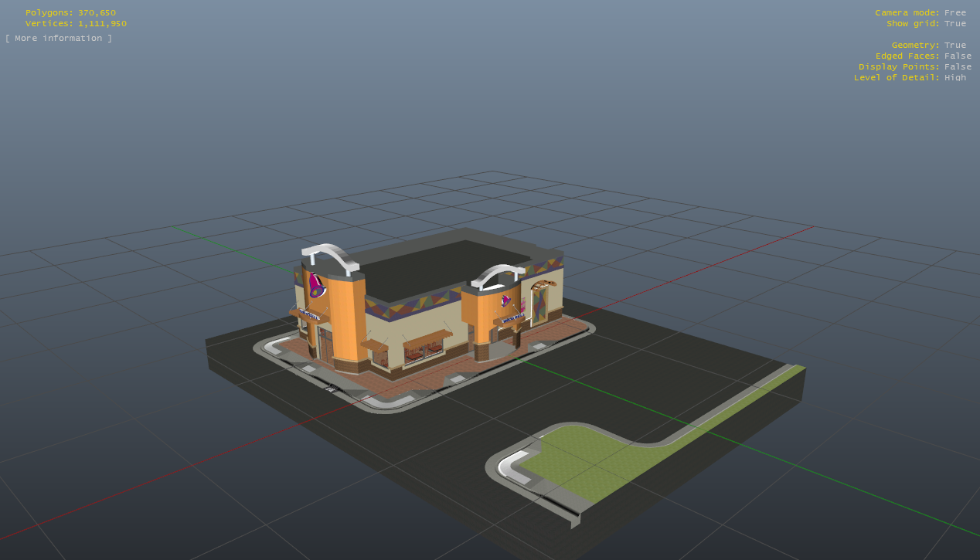Toggle the Edged Faces: False setting
This screenshot has height=560, width=980.
point(924,56)
